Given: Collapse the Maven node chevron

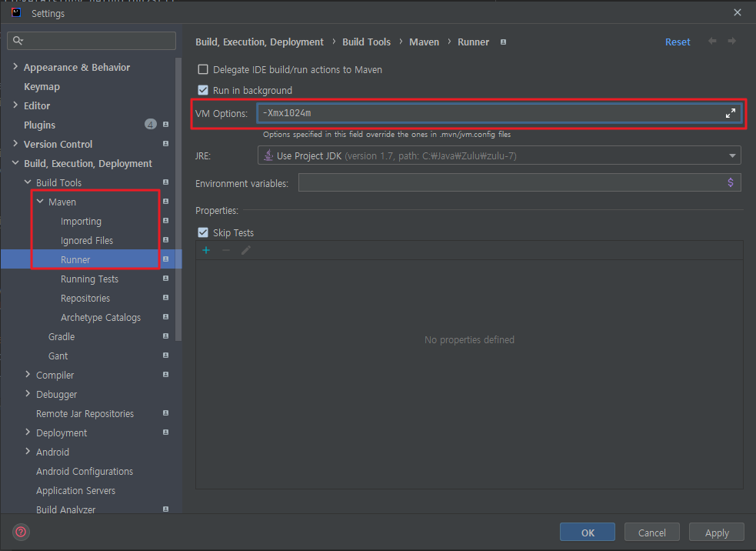Looking at the screenshot, I should (40, 202).
